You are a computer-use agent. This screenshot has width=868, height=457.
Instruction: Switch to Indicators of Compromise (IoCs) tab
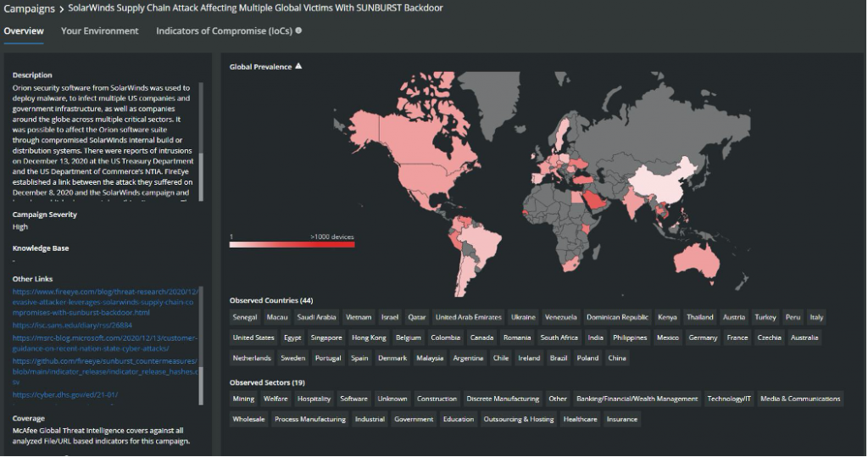(223, 31)
